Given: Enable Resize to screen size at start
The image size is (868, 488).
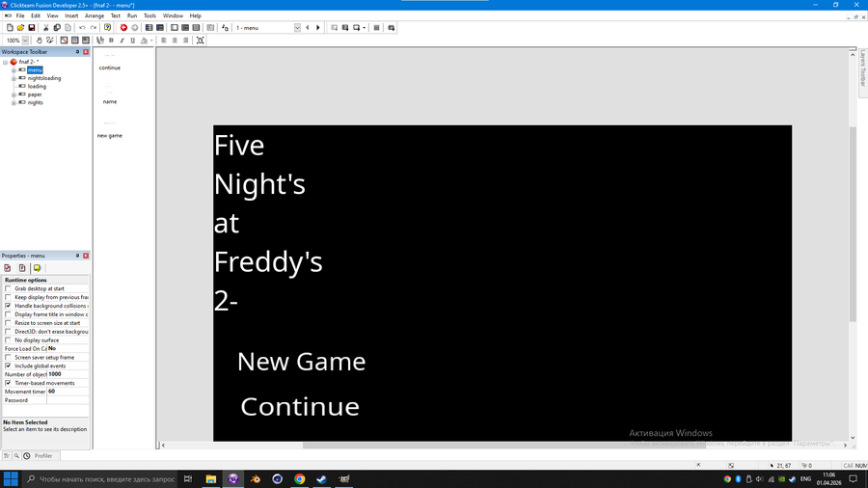Looking at the screenshot, I should coord(8,323).
